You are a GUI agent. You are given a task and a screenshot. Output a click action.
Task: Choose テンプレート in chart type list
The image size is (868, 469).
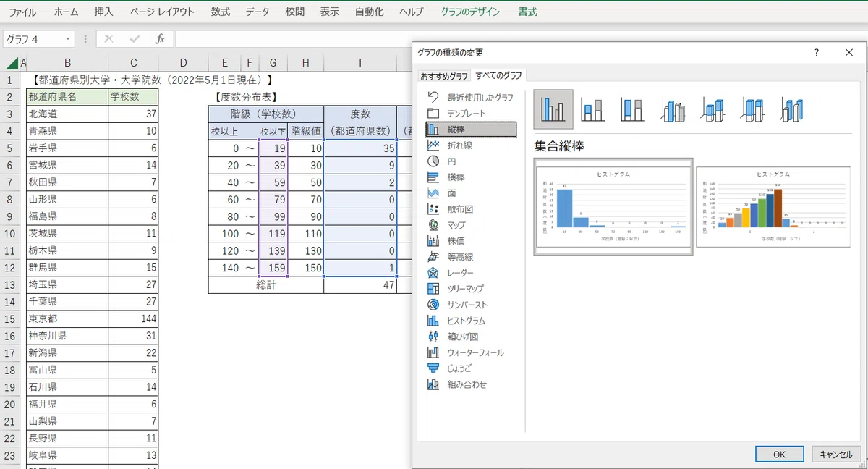471,113
